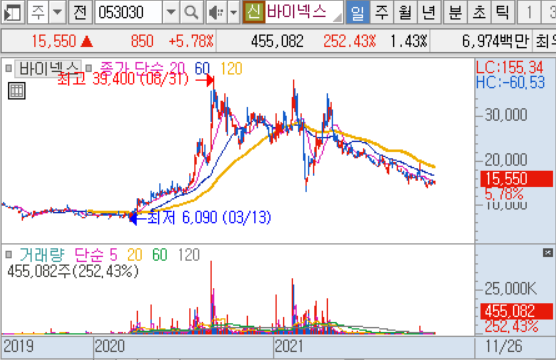The width and height of the screenshot is (556, 360).
Task: Click the volume 120 average legend
Action: click(x=189, y=254)
